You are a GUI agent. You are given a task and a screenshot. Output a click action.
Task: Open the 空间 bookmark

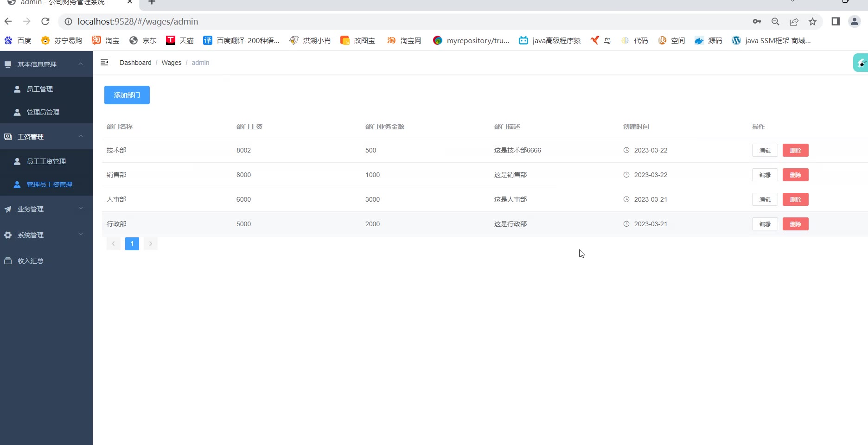coord(671,40)
